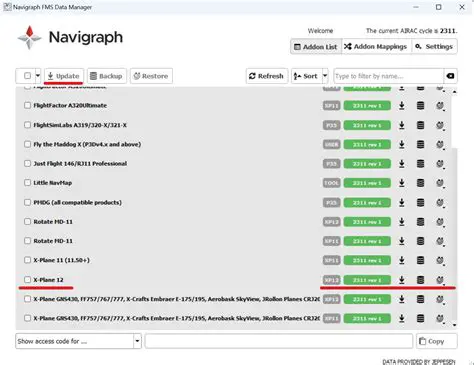Clear the filter by name field

click(x=450, y=76)
